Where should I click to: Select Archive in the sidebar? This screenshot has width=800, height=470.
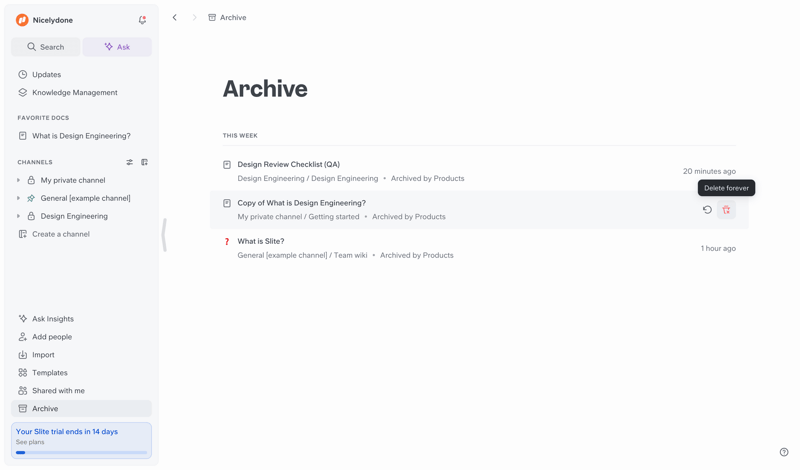click(81, 409)
